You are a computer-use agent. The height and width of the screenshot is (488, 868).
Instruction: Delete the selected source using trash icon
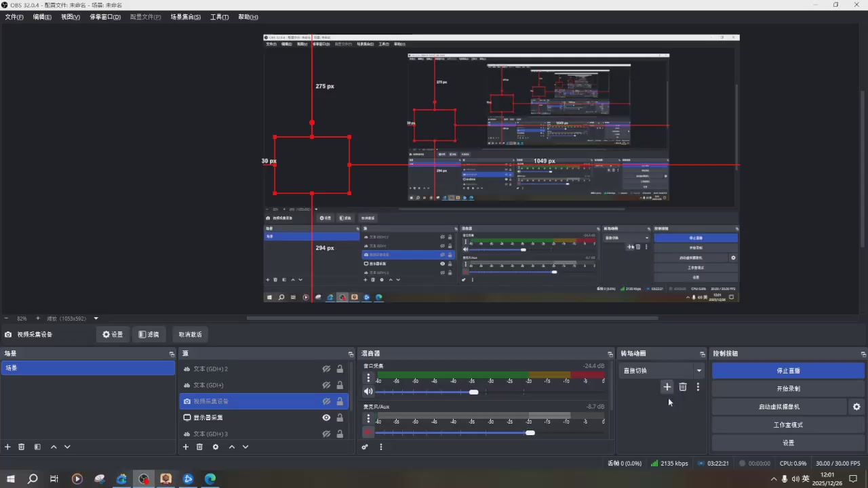point(199,447)
